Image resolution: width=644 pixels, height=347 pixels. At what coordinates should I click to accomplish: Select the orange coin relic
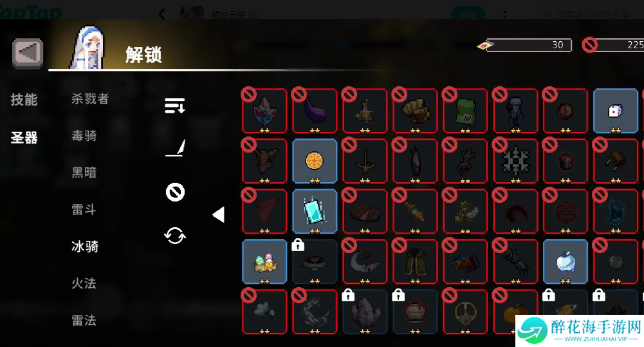click(x=315, y=161)
